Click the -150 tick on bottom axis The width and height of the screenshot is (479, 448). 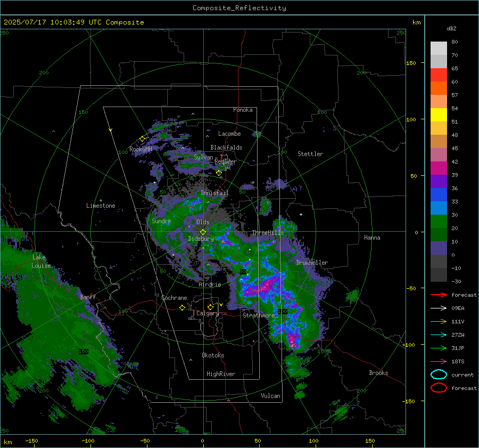point(31,441)
